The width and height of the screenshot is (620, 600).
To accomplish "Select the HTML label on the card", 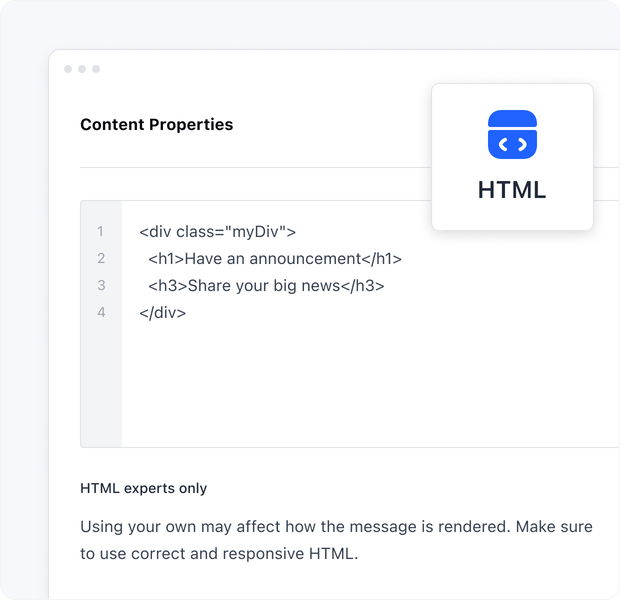I will (x=512, y=189).
